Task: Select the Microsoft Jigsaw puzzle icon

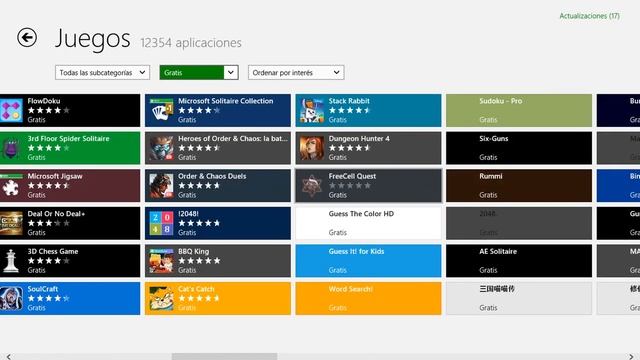Action: [11, 185]
